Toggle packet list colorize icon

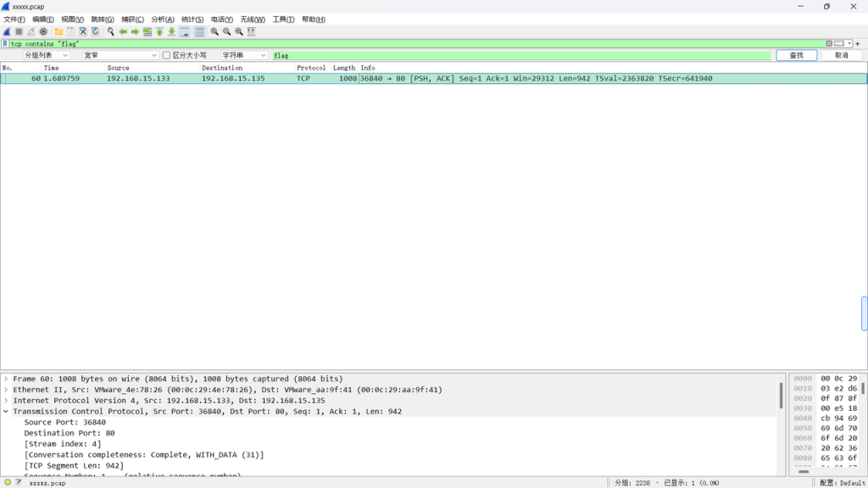(199, 31)
